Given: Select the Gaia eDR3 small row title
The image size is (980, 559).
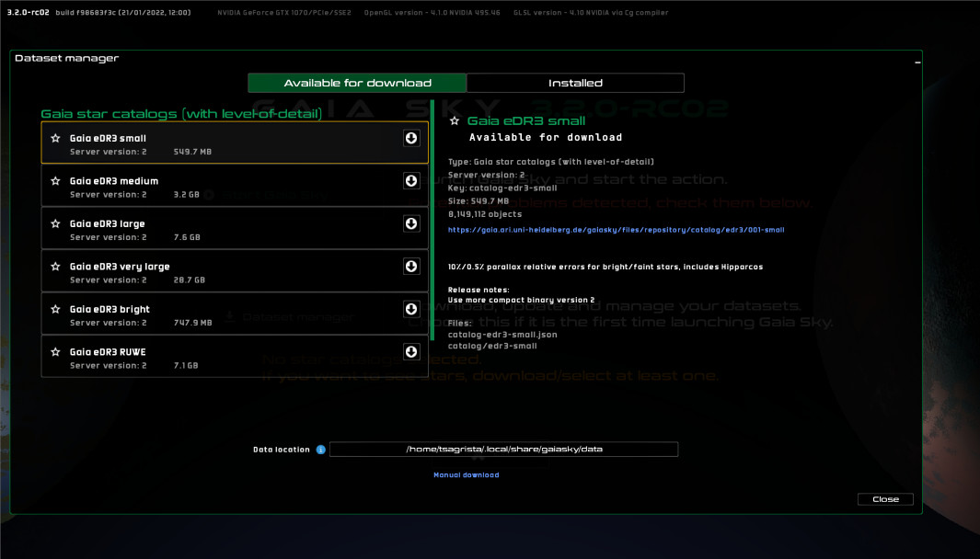Looking at the screenshot, I should tap(108, 138).
